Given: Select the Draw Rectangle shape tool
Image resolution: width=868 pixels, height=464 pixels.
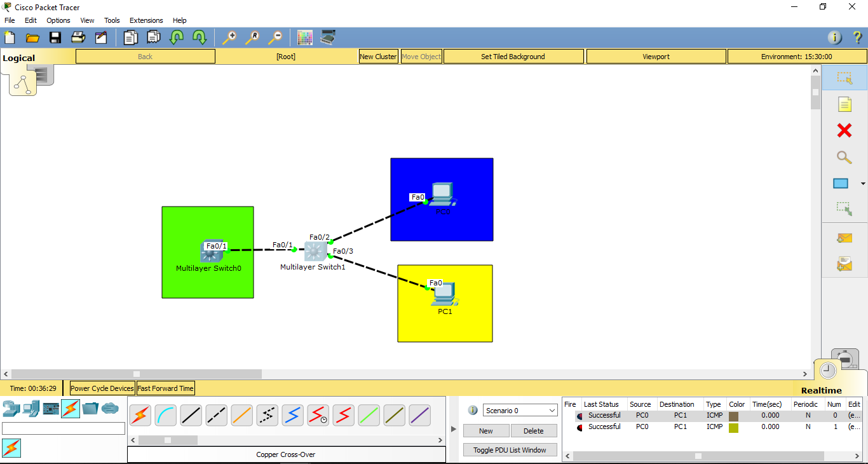Looking at the screenshot, I should [841, 184].
